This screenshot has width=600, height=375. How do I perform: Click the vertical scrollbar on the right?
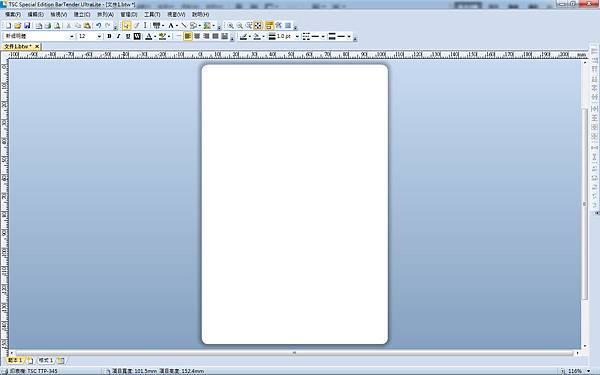point(585,203)
